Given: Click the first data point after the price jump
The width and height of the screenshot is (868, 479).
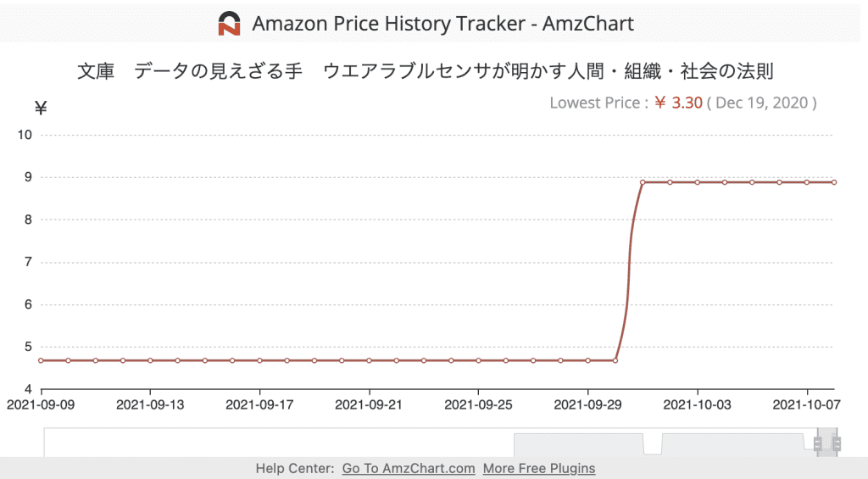Looking at the screenshot, I should (643, 182).
